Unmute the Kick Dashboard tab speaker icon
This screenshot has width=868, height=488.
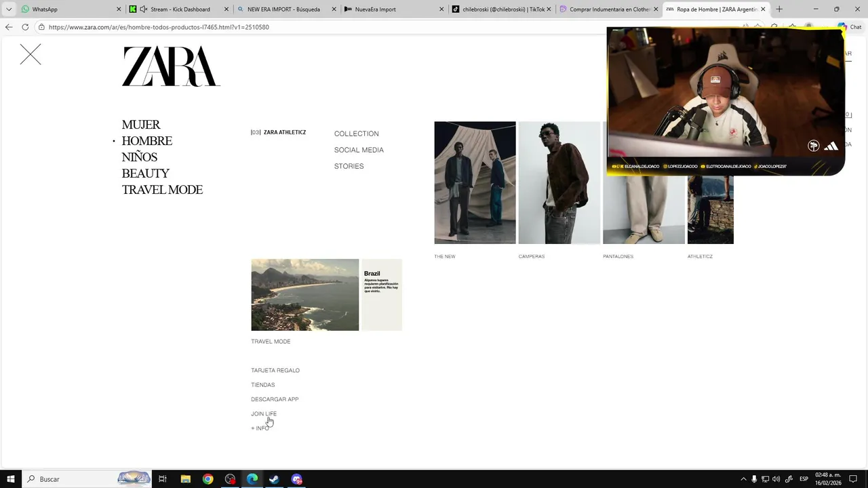144,9
